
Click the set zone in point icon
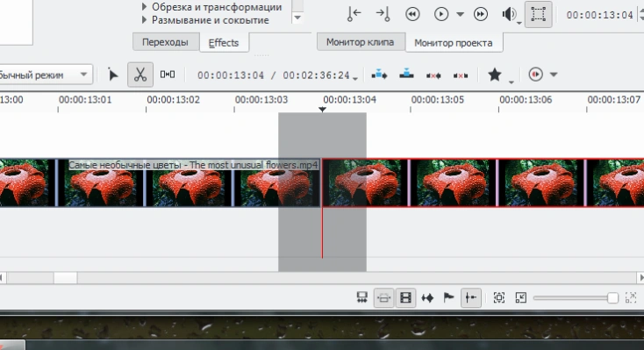coord(354,14)
